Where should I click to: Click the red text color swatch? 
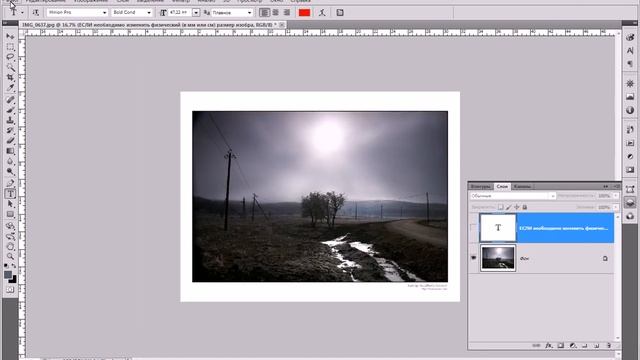304,13
